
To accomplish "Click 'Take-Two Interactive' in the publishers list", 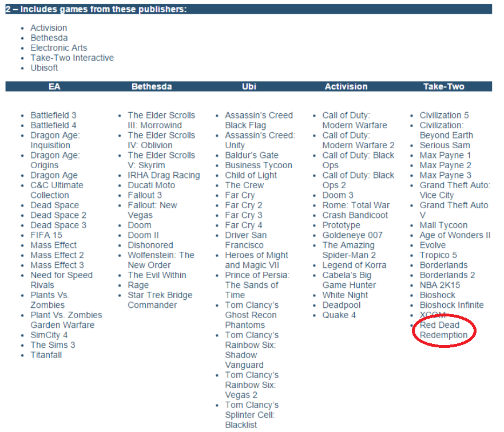I will [72, 58].
